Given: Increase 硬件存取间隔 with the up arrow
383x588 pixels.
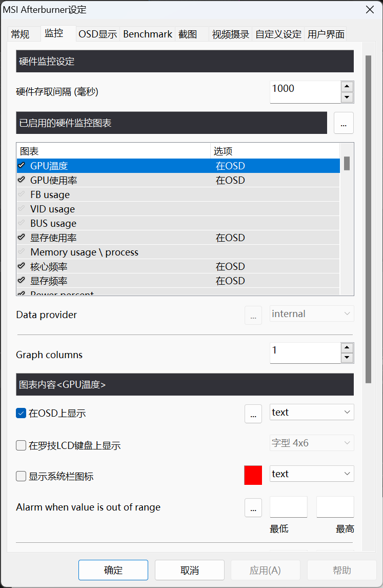Looking at the screenshot, I should [x=347, y=87].
